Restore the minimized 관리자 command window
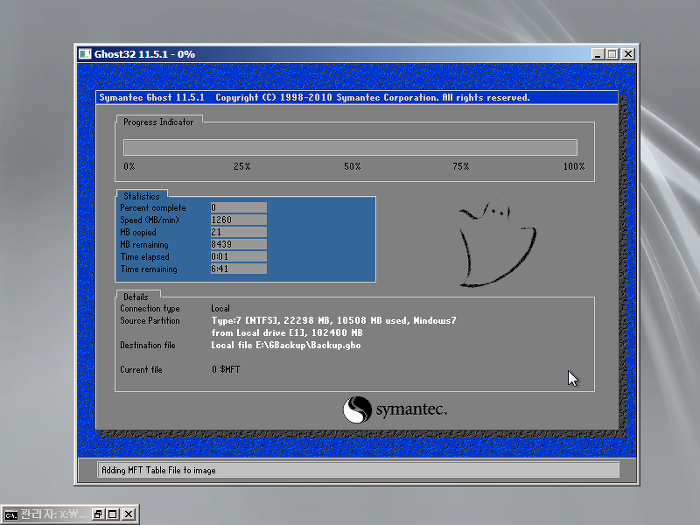The height and width of the screenshot is (525, 700). (x=98, y=514)
